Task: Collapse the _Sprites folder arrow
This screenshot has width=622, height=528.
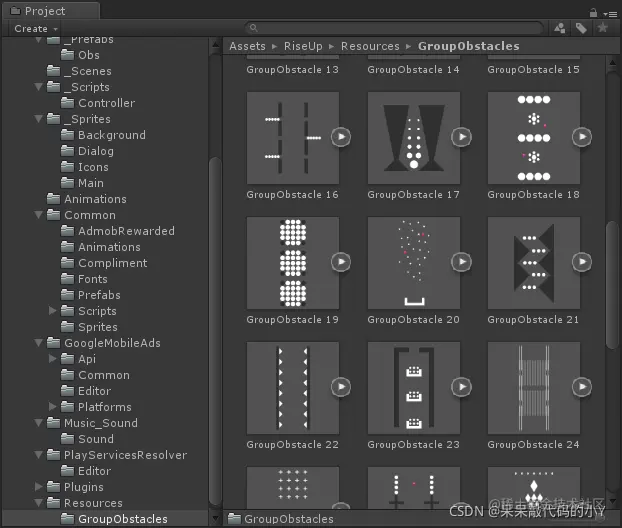Action: coord(38,119)
